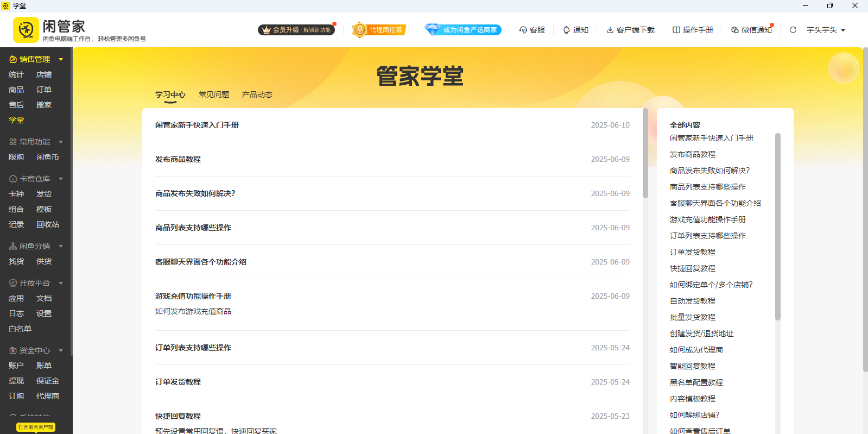The height and width of the screenshot is (434, 868).
Task: Open article 闲管家新手快速入门手册 in main list
Action: [197, 125]
